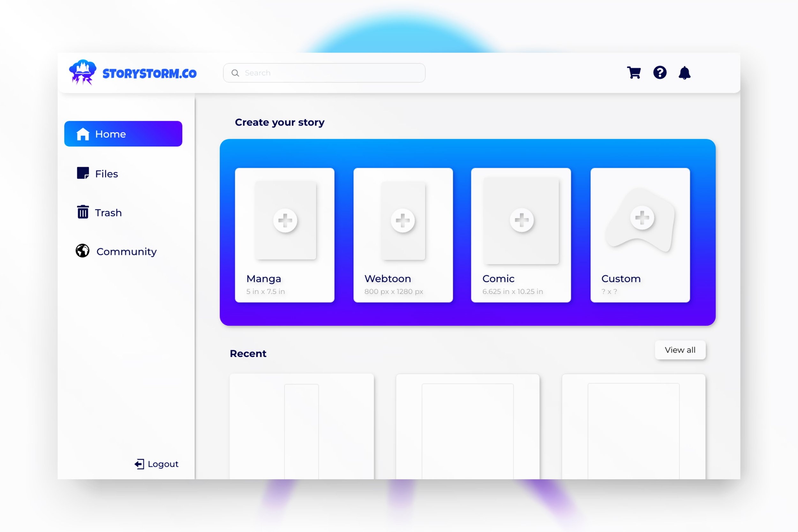Click the Home sidebar icon
798x532 pixels.
coord(83,134)
